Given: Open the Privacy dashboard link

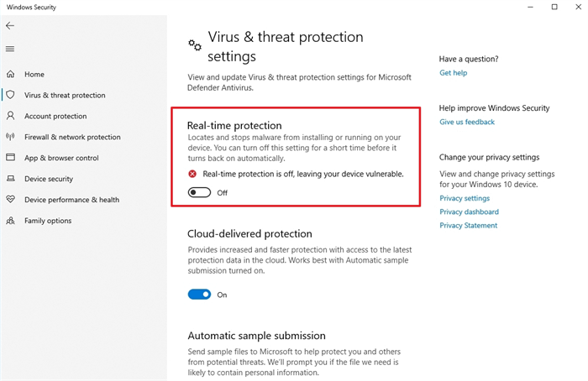Looking at the screenshot, I should tap(469, 211).
